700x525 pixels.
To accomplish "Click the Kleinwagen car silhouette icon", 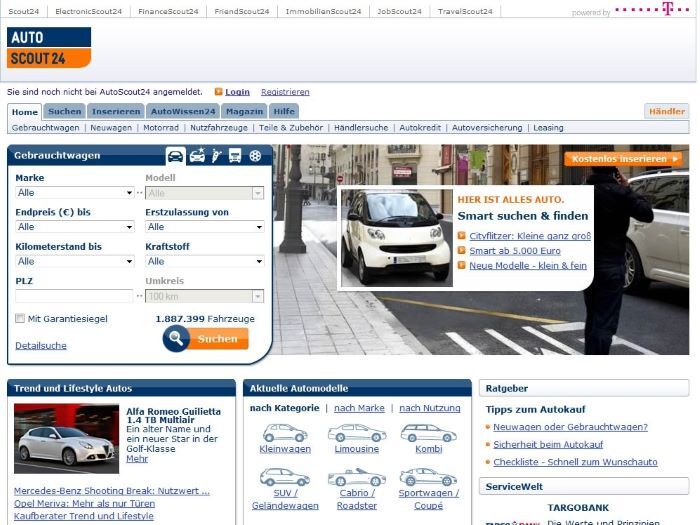I will pos(285,433).
